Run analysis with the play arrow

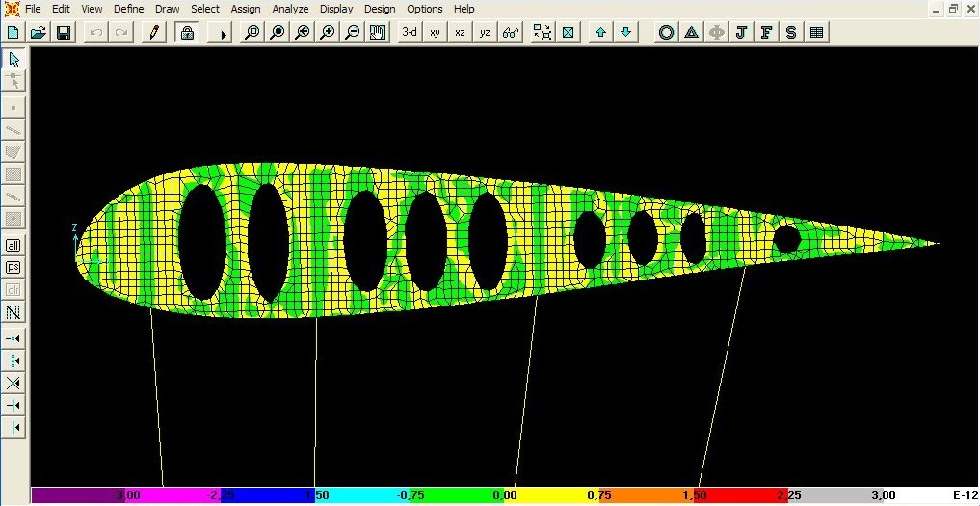(219, 32)
